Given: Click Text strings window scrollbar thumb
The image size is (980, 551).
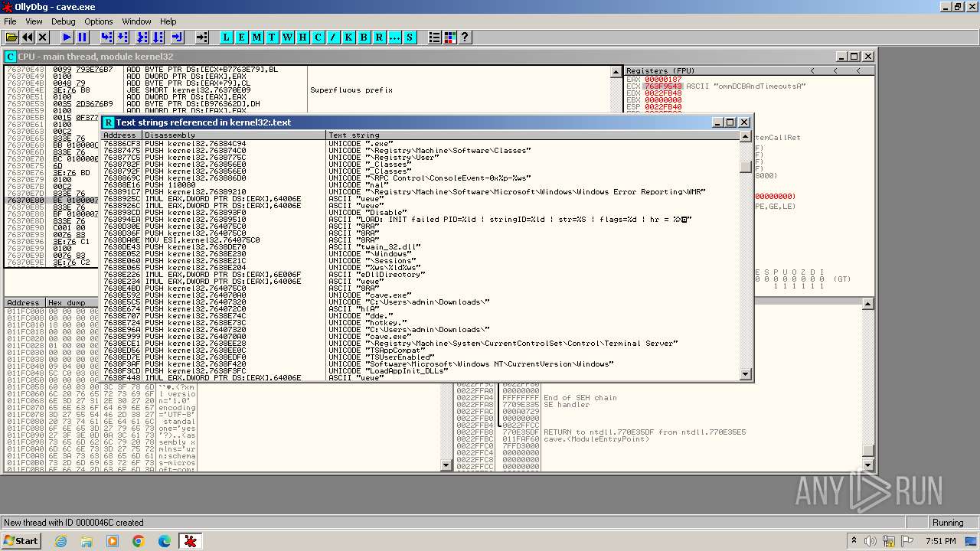Looking at the screenshot, I should coord(746,167).
